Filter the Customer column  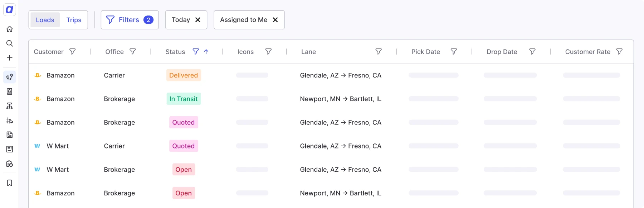[72, 52]
